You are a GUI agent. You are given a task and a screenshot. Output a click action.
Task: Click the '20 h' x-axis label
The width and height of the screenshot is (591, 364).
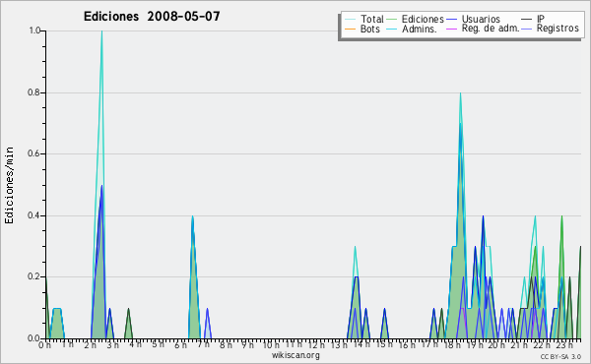496,345
